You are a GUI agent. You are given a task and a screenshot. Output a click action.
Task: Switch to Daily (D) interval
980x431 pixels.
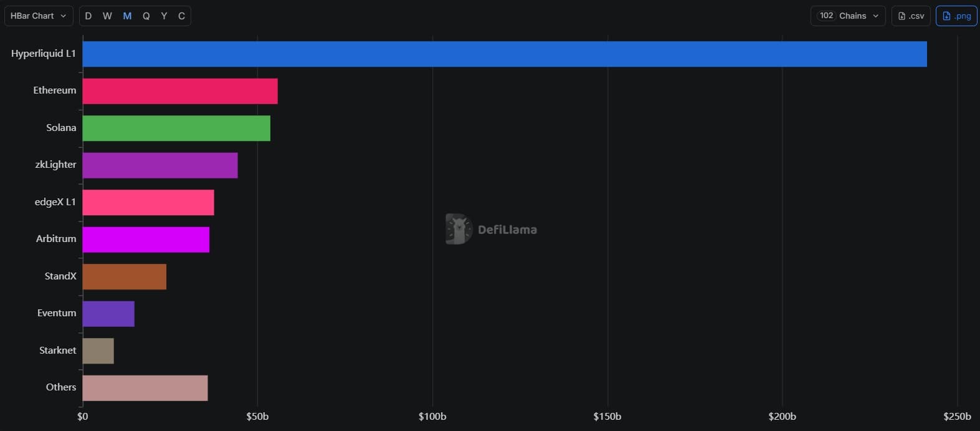[88, 16]
